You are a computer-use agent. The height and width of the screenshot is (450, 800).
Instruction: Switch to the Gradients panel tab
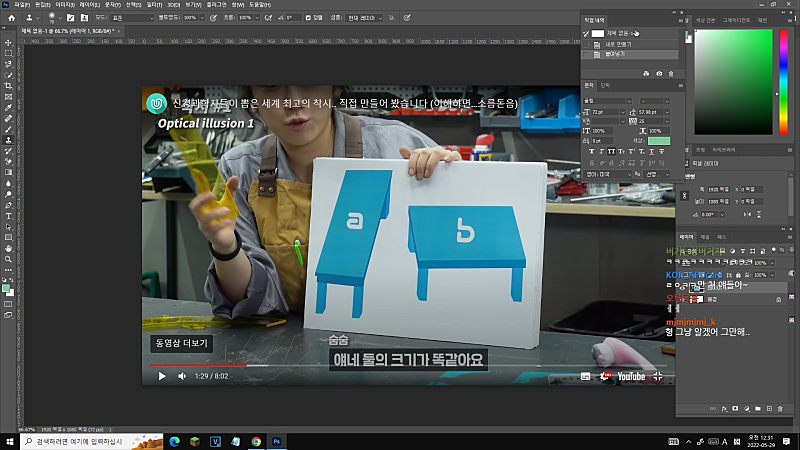(736, 20)
